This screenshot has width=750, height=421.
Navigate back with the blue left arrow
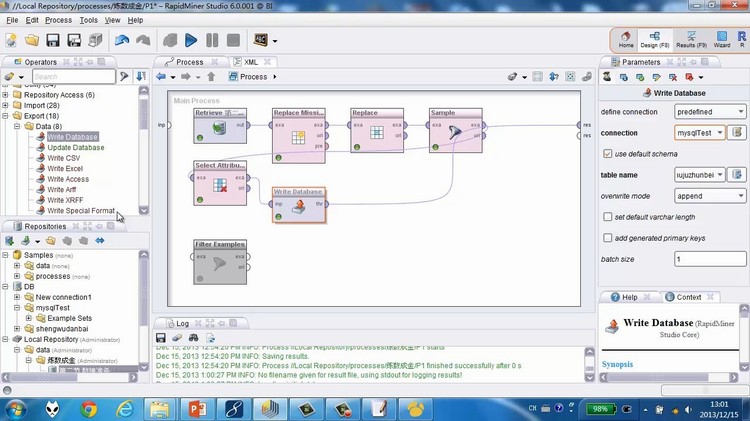click(x=161, y=77)
